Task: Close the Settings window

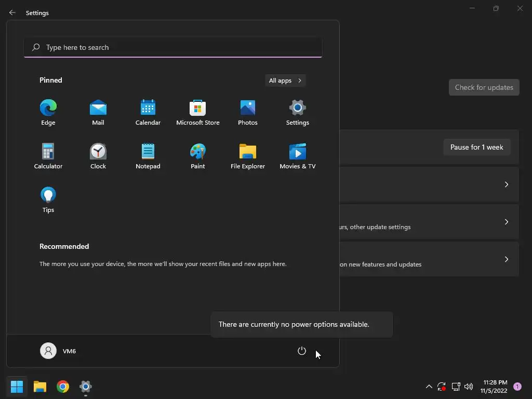Action: pos(520,8)
